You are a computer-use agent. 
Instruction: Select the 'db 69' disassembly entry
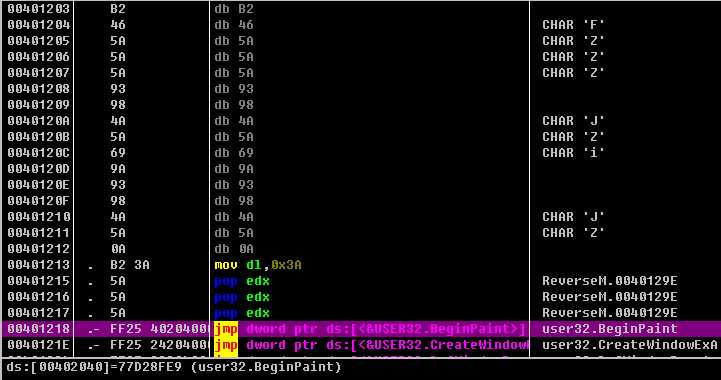(x=234, y=153)
